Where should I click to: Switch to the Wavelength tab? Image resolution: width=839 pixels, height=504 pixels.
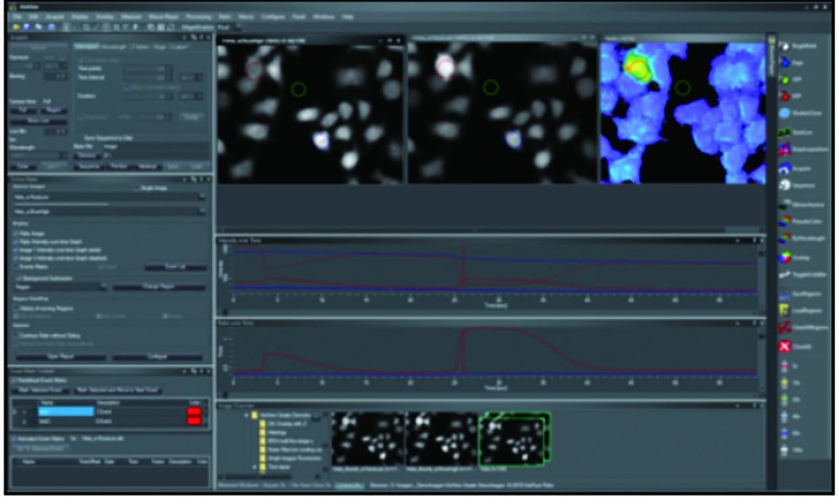click(115, 47)
